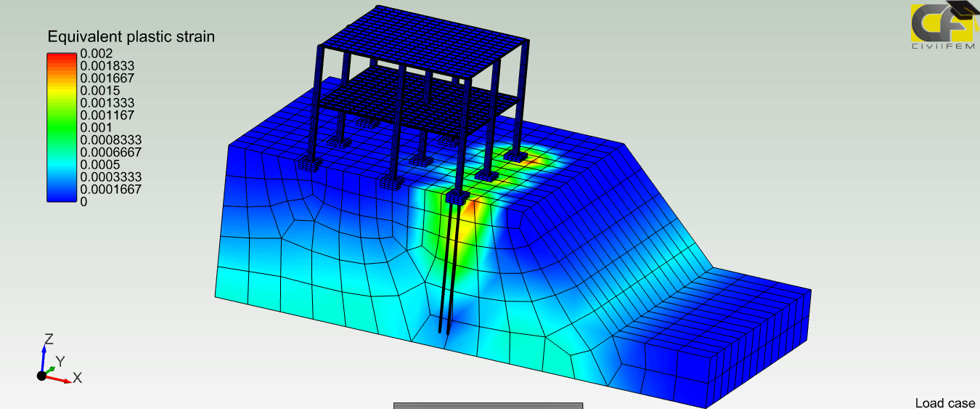The height and width of the screenshot is (409, 980).
Task: Click the black origin sphere of the axis triad
Action: point(42,376)
